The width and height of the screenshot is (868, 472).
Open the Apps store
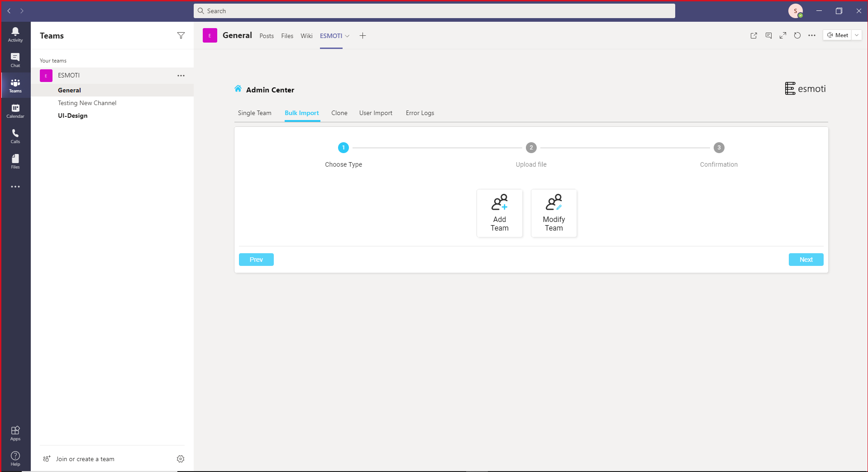click(x=15, y=433)
